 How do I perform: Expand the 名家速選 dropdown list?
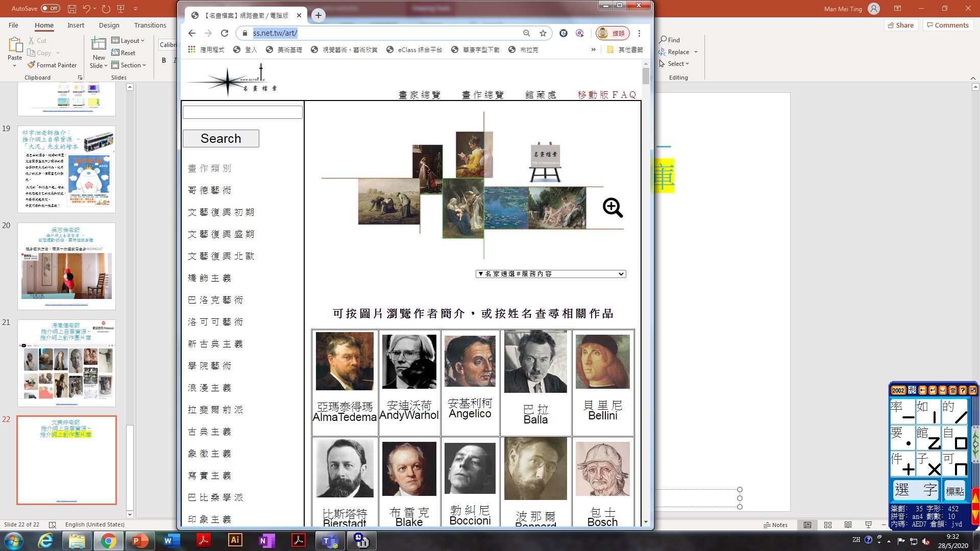tap(550, 274)
